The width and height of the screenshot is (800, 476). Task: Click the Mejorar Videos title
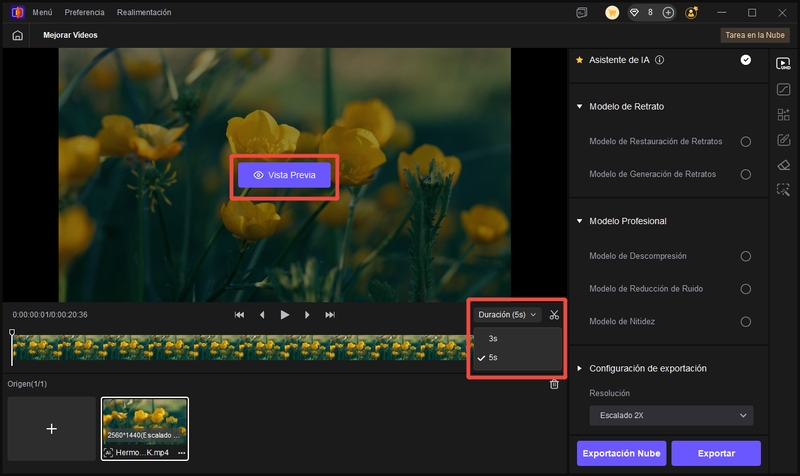click(70, 35)
